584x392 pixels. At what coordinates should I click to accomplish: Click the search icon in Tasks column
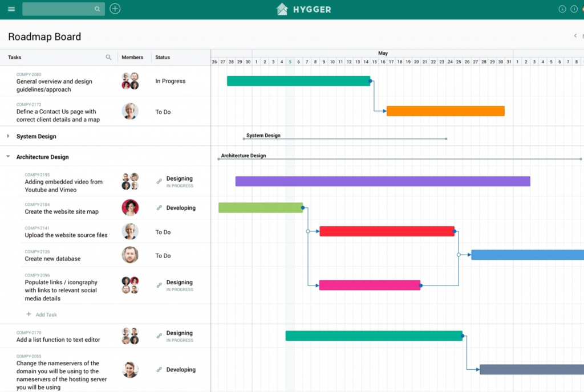point(109,58)
